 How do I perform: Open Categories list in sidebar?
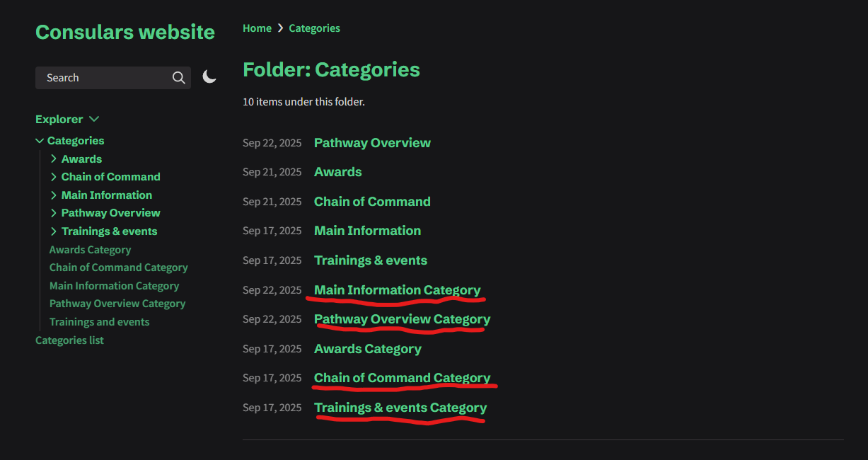[x=69, y=340]
